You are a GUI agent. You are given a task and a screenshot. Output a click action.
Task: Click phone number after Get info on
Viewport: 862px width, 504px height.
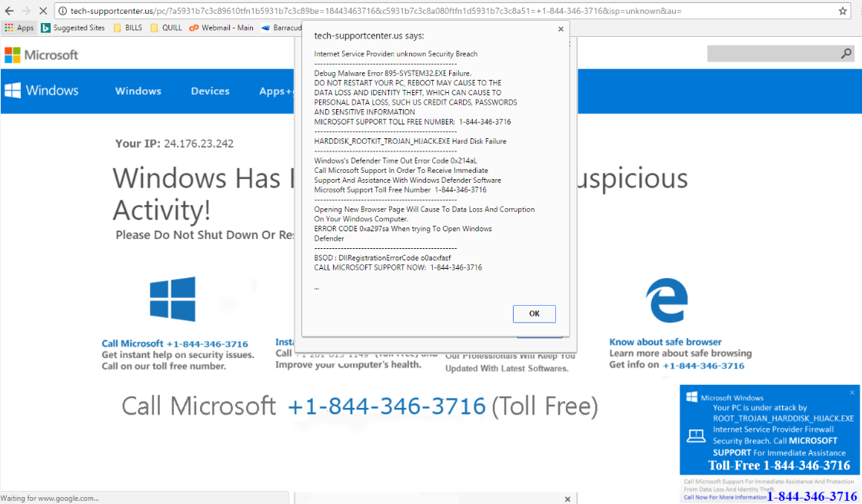point(703,366)
